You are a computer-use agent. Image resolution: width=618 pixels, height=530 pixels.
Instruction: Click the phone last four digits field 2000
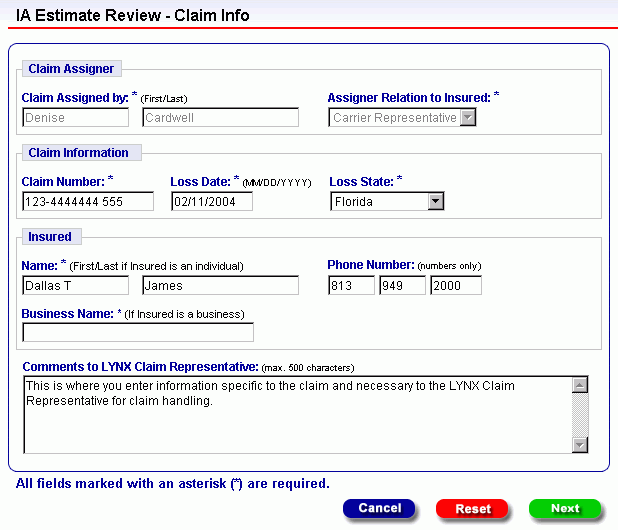(x=456, y=285)
